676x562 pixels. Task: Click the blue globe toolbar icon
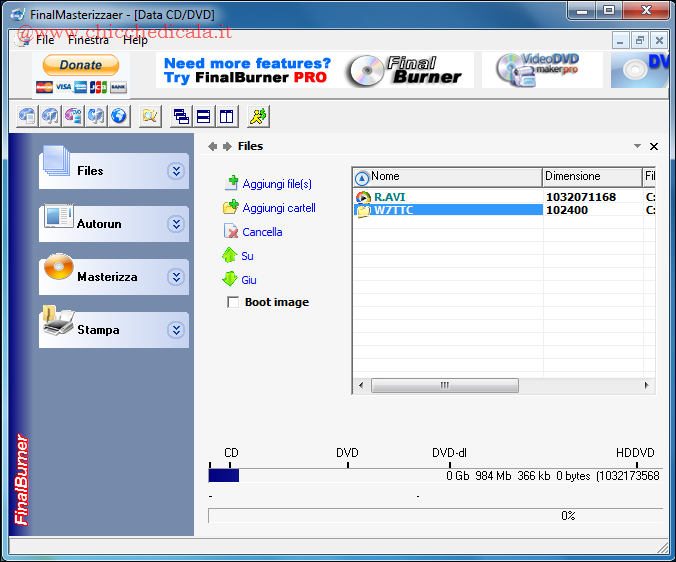(x=119, y=117)
